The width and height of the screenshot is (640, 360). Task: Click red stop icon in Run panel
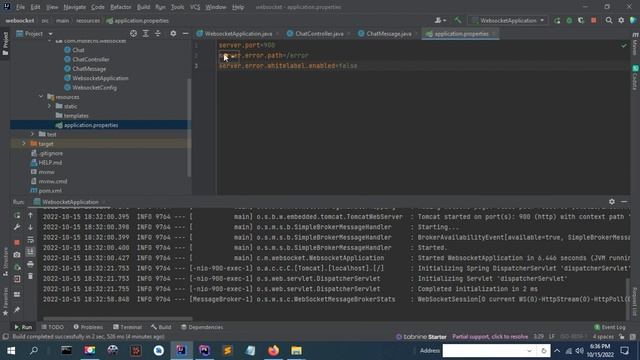(x=17, y=242)
